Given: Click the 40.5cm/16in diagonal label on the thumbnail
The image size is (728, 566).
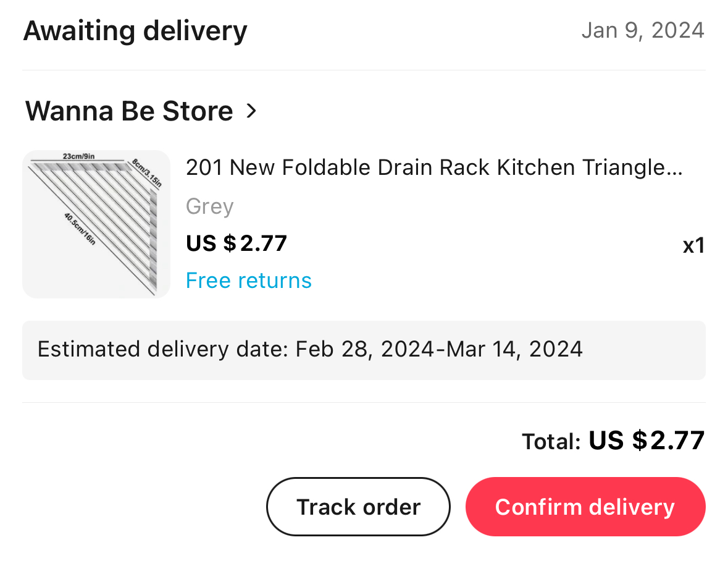Looking at the screenshot, I should [80, 229].
